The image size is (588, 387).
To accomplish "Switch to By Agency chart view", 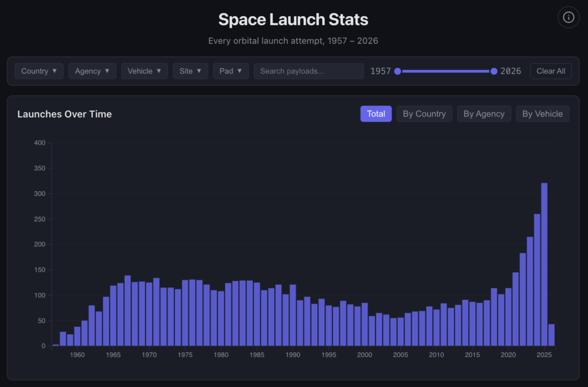I will click(x=483, y=114).
